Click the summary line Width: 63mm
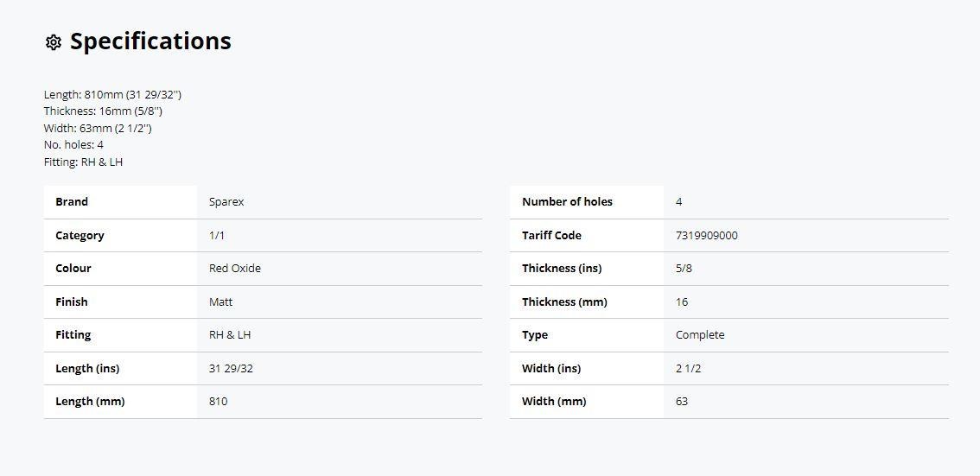This screenshot has height=476, width=980. click(x=98, y=129)
